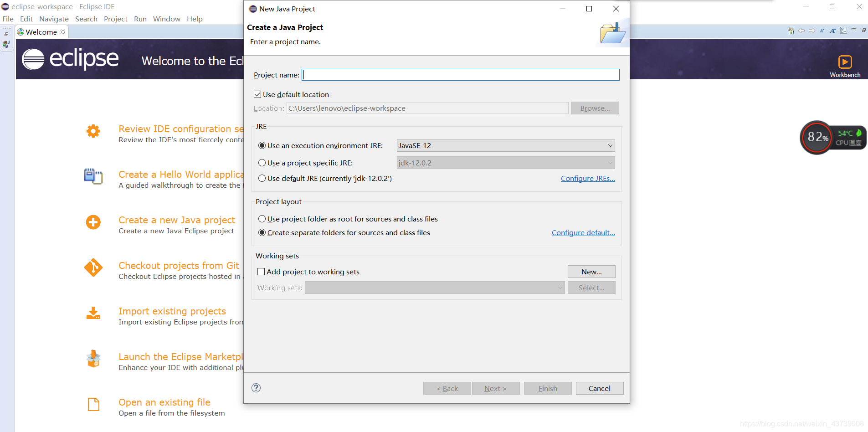Viewport: 868px width, 432px height.
Task: Open the Working sets combo box
Action: click(x=435, y=288)
